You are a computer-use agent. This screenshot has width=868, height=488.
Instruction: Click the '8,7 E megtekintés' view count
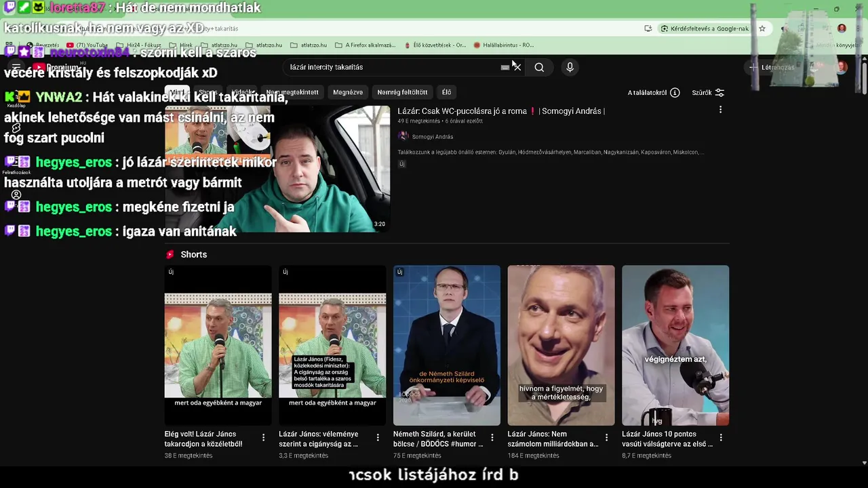click(x=646, y=455)
